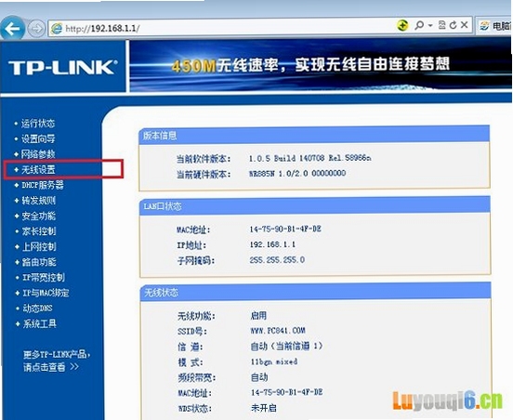Click the green security shield icon

coord(402,25)
